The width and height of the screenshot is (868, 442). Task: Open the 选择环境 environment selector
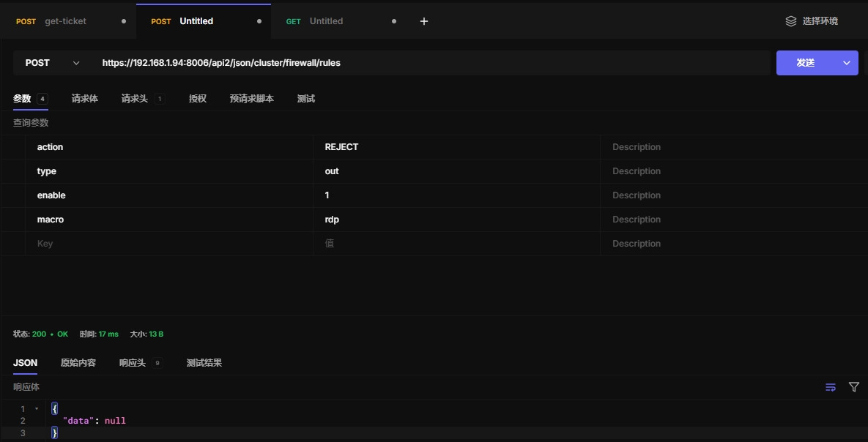pos(812,21)
